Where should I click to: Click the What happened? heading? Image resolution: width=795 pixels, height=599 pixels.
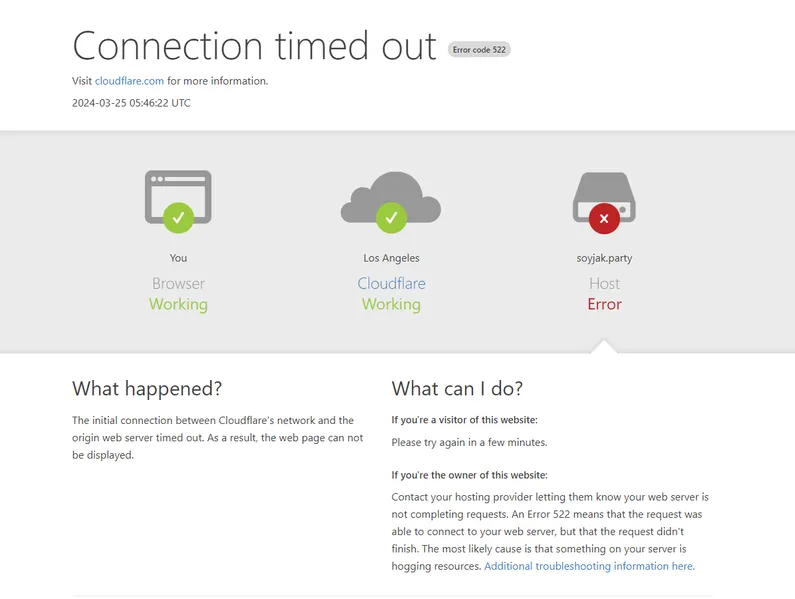point(147,389)
